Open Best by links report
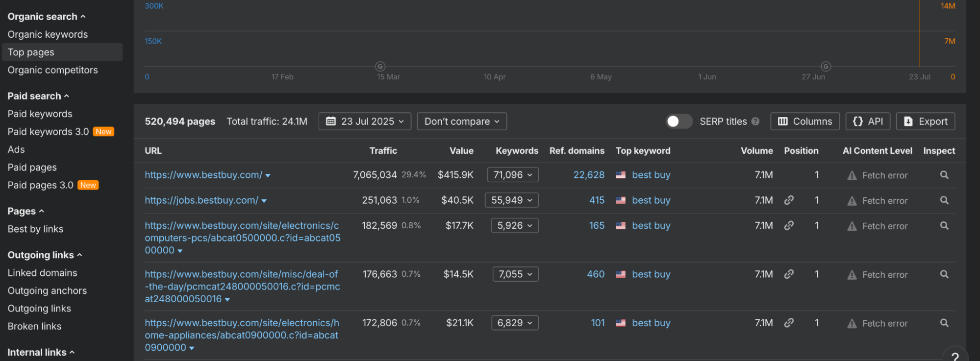The width and height of the screenshot is (980, 361). pos(35,229)
